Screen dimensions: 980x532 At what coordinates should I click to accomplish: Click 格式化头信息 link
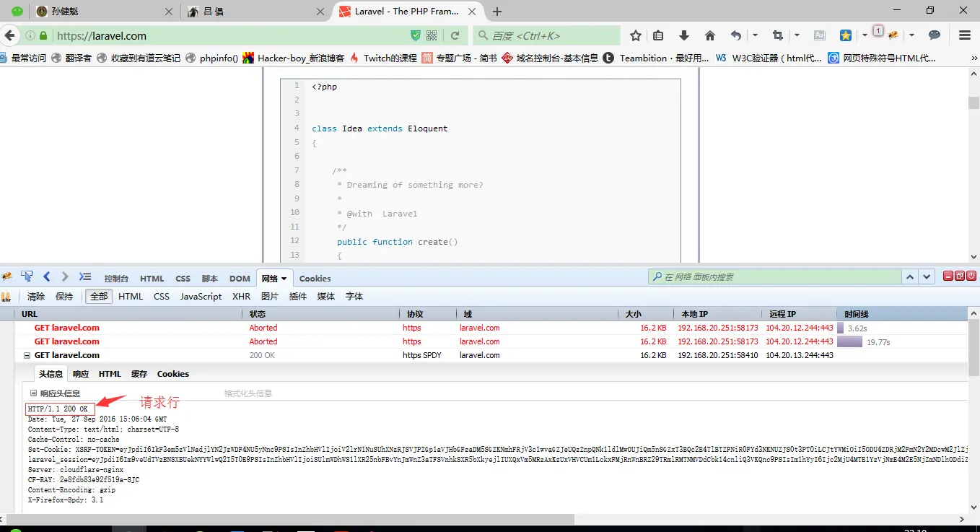click(x=248, y=393)
